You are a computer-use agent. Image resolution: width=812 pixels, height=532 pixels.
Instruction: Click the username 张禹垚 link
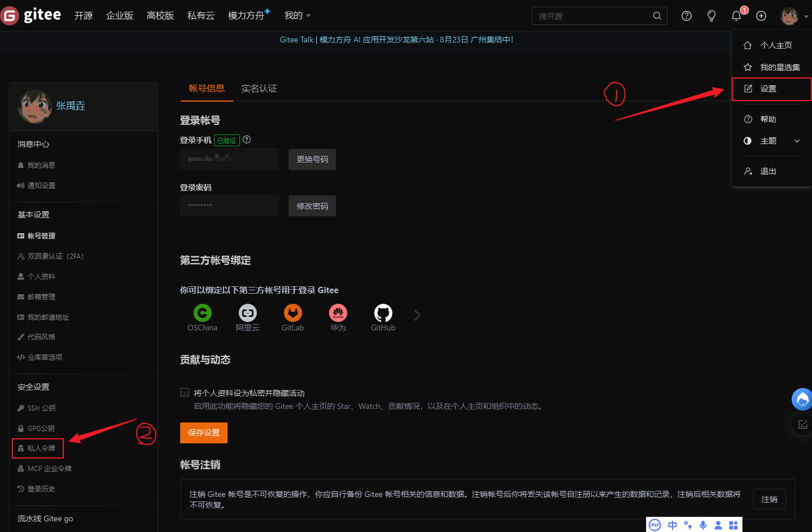[71, 106]
